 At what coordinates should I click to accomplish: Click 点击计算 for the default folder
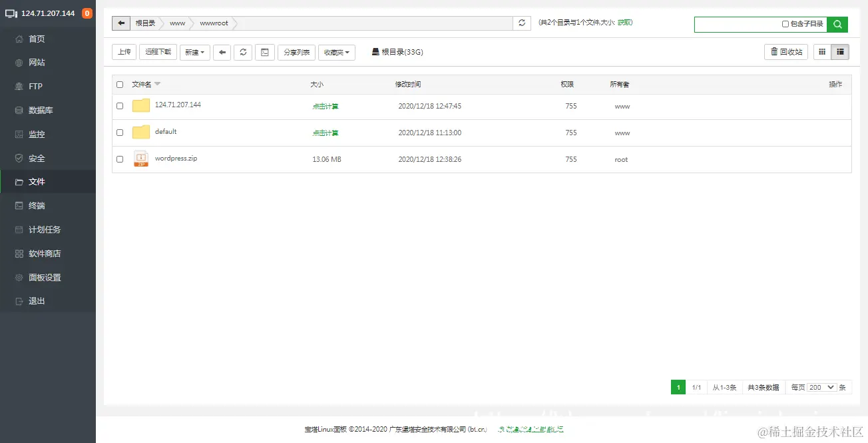pos(325,133)
